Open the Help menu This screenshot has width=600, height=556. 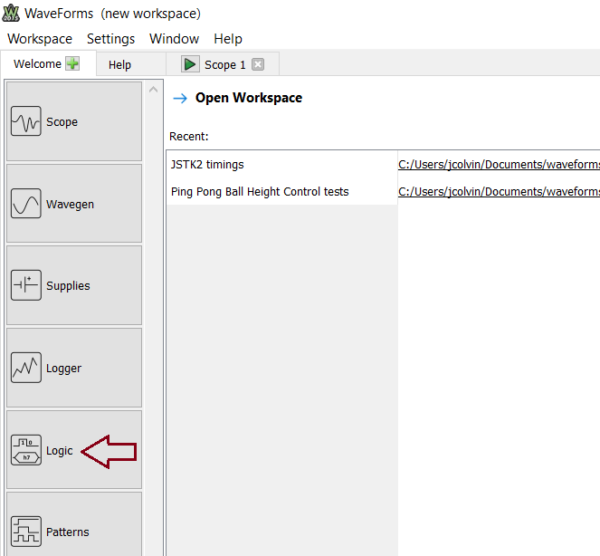point(228,39)
